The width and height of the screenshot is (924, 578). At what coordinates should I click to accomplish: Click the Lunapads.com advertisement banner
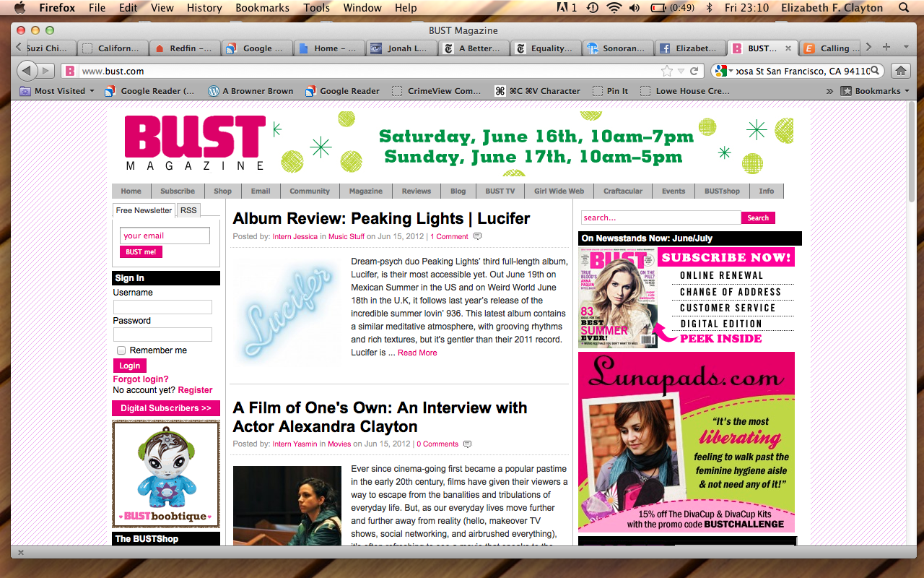(x=687, y=442)
